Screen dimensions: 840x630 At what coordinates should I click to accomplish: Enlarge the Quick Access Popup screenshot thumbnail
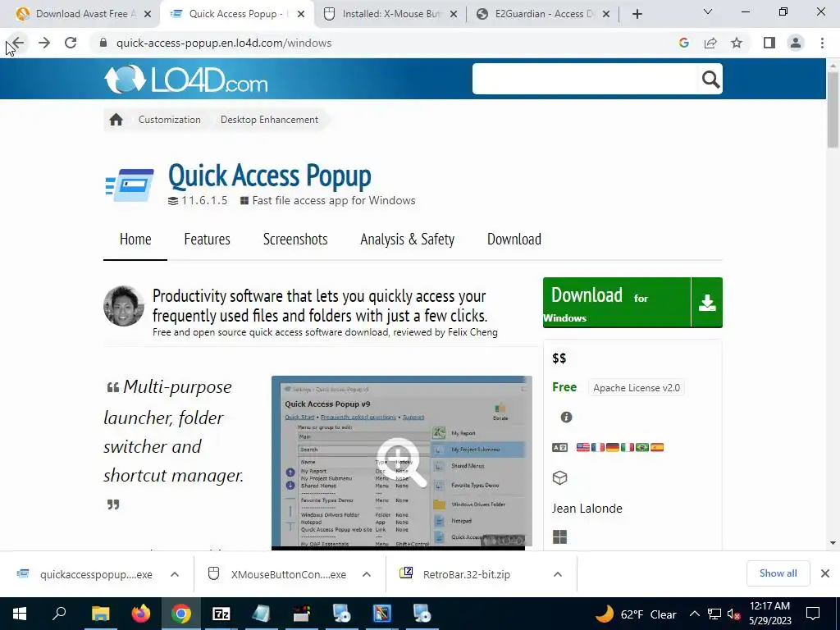point(402,461)
